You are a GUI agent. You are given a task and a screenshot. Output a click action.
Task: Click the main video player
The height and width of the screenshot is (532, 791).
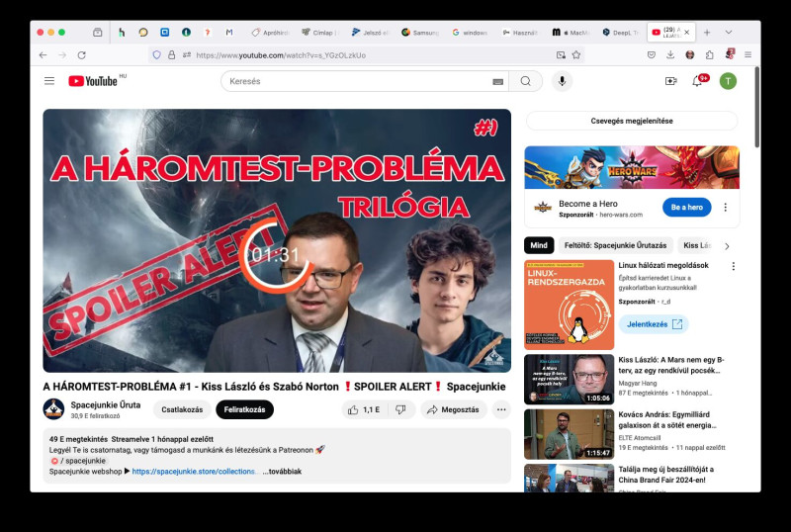(277, 240)
